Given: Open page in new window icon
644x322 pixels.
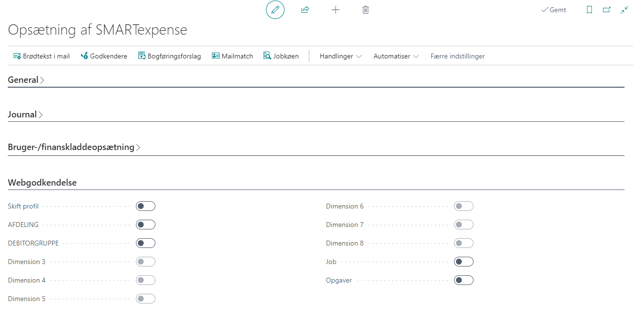Looking at the screenshot, I should tap(606, 10).
